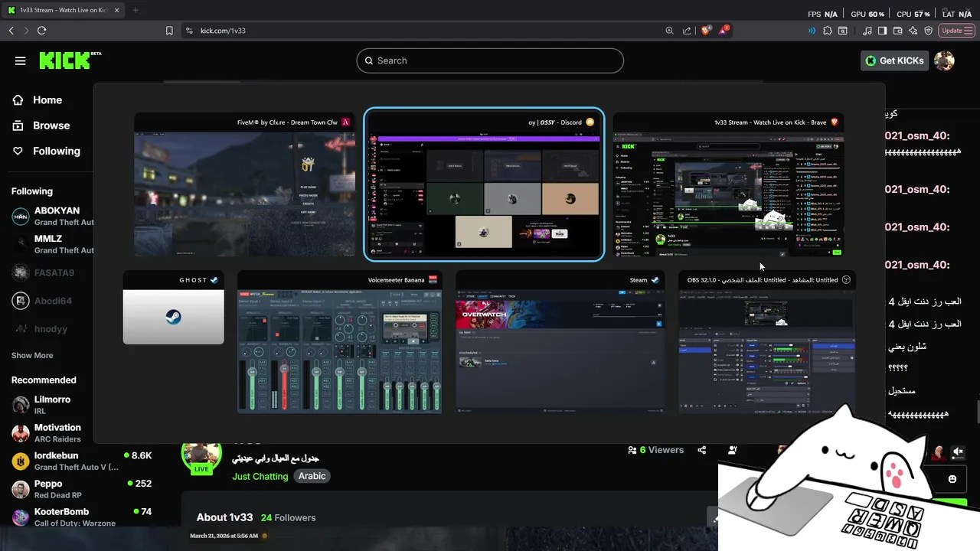Open the Just Chatting category link
The image size is (980, 551).
tap(260, 476)
